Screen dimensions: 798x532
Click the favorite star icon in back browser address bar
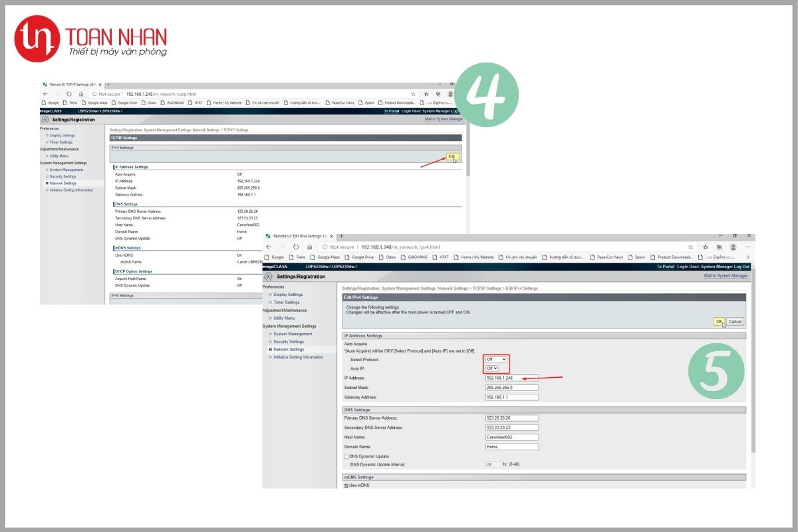413,94
